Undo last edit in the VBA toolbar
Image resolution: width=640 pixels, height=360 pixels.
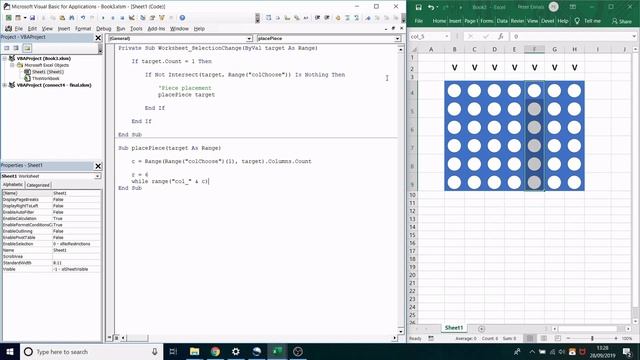point(83,18)
